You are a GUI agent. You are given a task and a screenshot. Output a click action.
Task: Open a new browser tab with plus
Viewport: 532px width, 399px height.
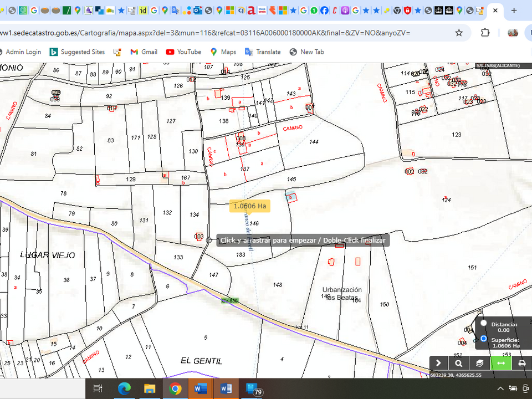[x=514, y=11]
